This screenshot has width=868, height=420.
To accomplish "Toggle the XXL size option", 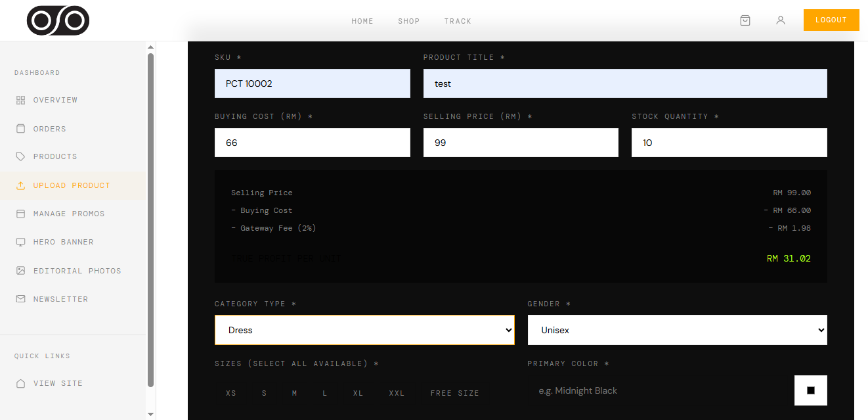I will (397, 393).
